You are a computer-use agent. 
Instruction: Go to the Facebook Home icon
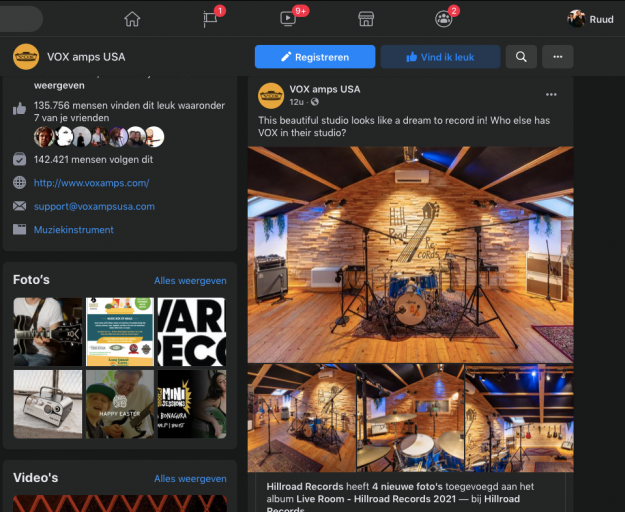click(132, 19)
